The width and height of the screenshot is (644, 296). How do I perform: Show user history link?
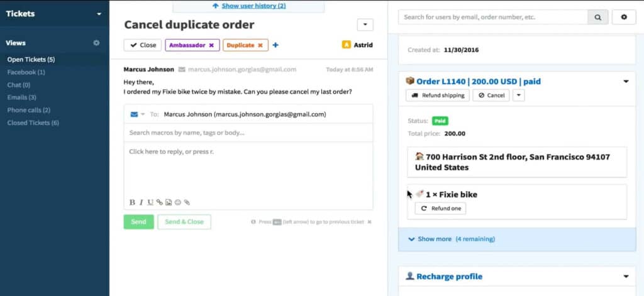coord(249,6)
